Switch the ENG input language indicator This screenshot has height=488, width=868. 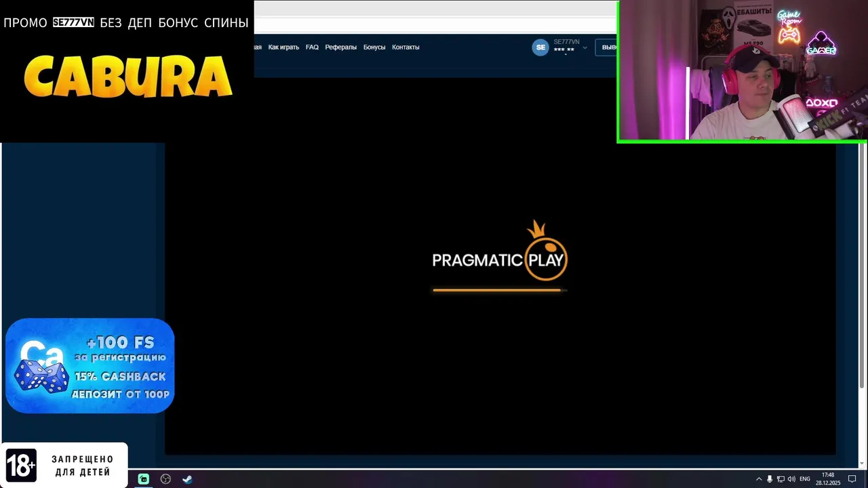(x=805, y=479)
